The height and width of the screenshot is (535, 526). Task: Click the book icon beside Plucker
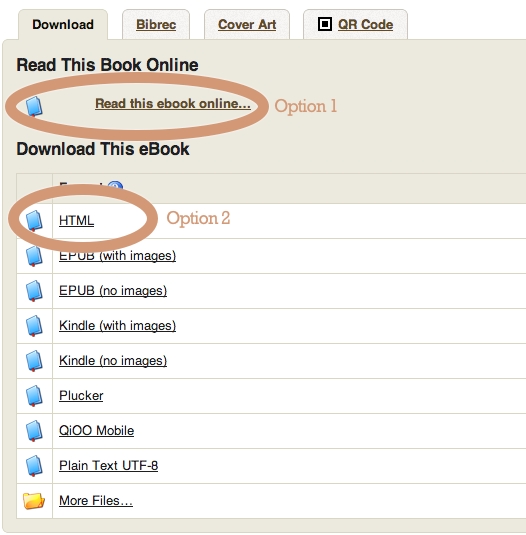point(34,396)
